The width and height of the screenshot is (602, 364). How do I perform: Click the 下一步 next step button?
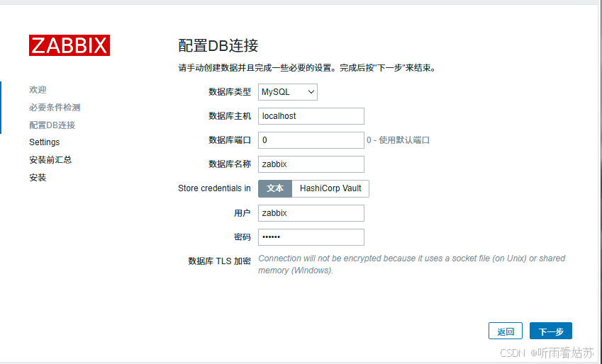point(551,331)
